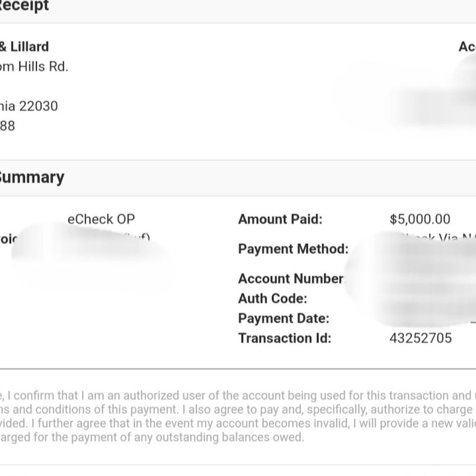The width and height of the screenshot is (476, 476).
Task: Click the Transaction Id label
Action: pyautogui.click(x=285, y=338)
